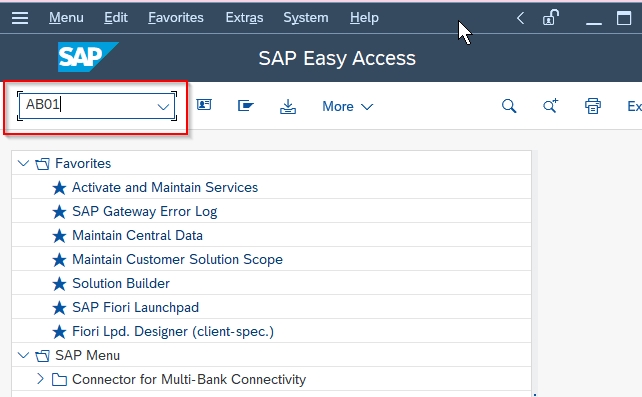Image resolution: width=642 pixels, height=397 pixels.
Task: Open the transaction code dropdown arrow
Action: (x=163, y=107)
